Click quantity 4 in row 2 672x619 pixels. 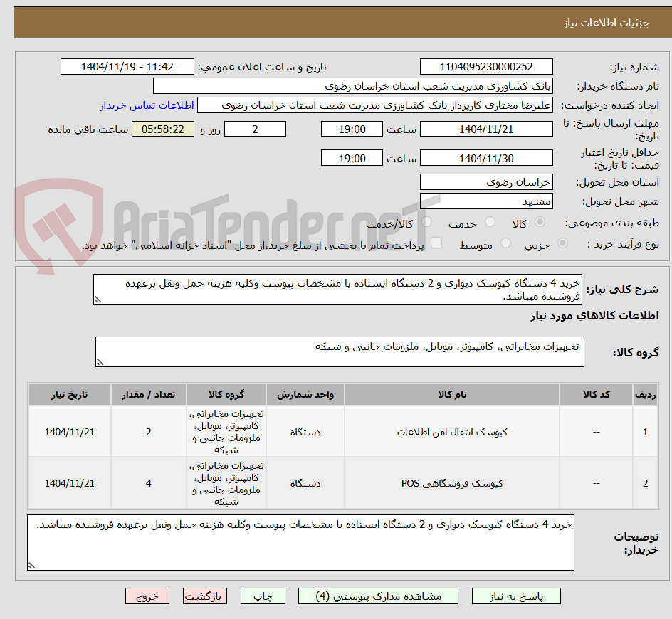149,483
